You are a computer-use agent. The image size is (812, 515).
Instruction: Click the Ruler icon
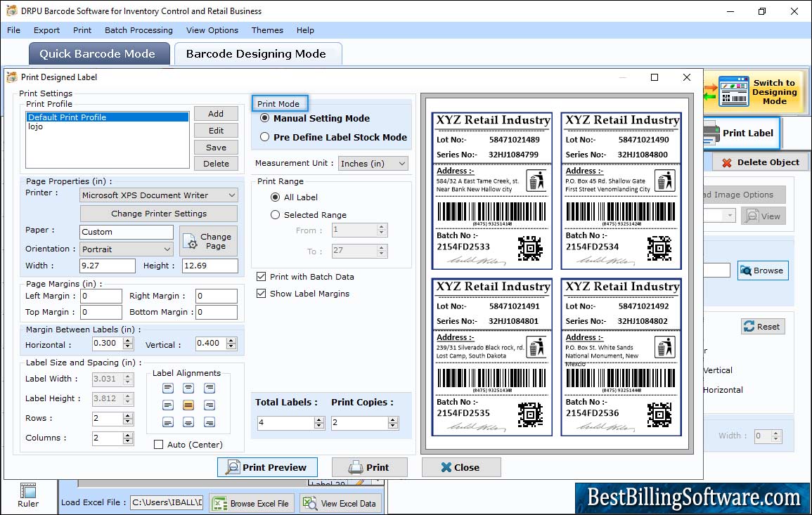pyautogui.click(x=28, y=490)
